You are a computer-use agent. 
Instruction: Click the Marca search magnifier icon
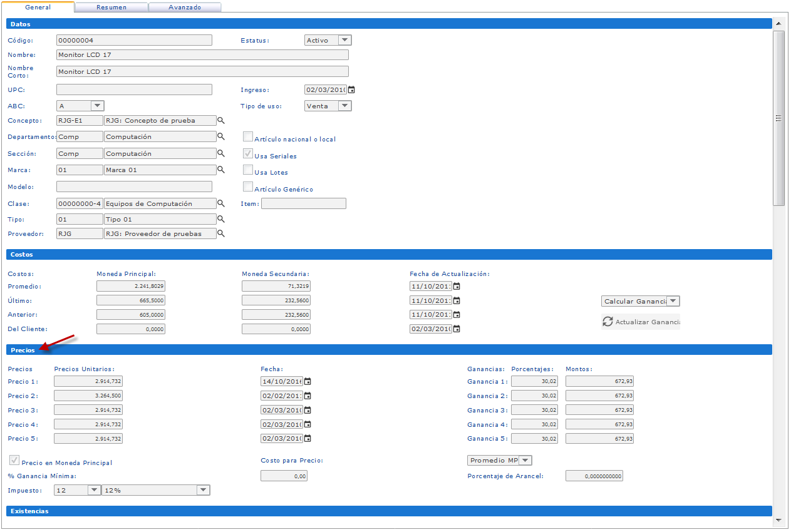pyautogui.click(x=221, y=170)
